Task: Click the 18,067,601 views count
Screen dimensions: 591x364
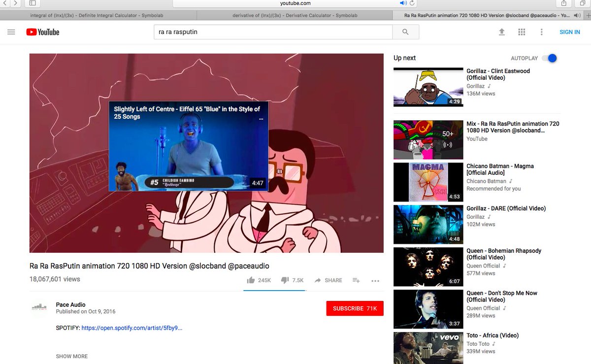Action: 55,279
